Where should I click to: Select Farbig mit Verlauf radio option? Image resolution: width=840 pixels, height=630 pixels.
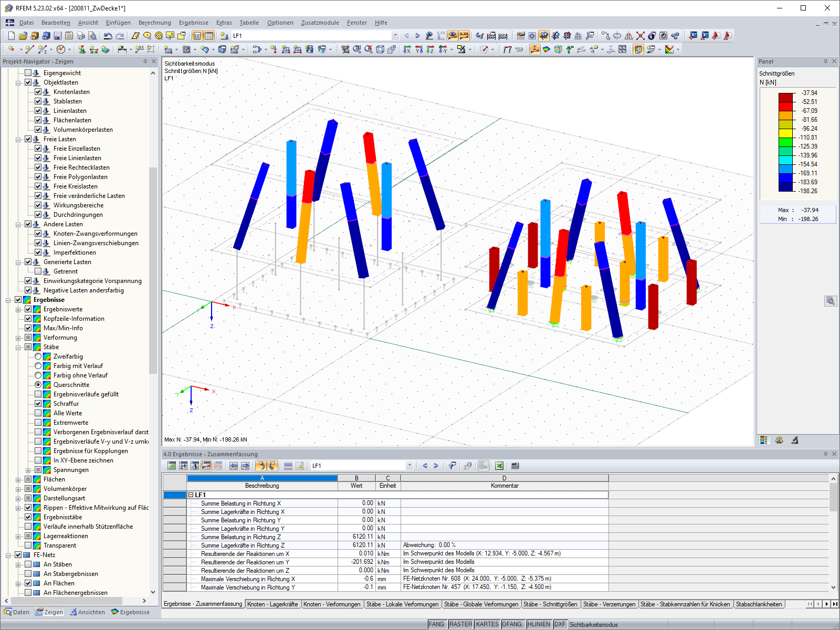tap(38, 366)
